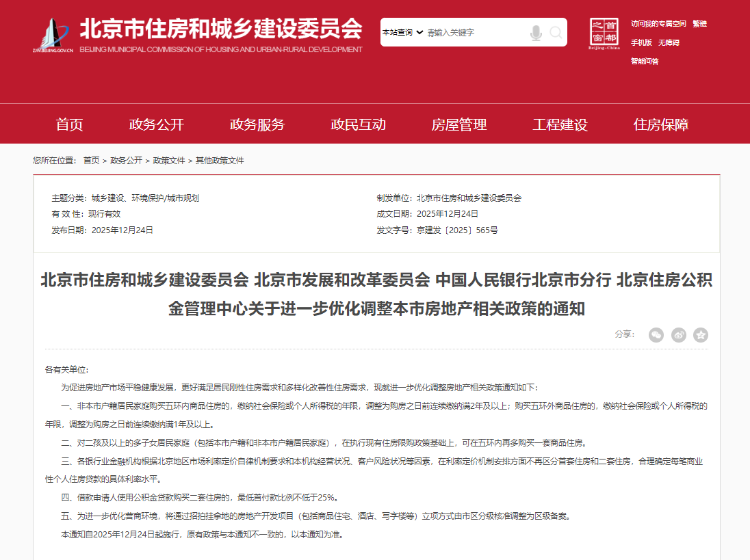Screen dimensions: 750x560
Task: Switch to traditional Chinese with 繁體
Action: pos(699,24)
